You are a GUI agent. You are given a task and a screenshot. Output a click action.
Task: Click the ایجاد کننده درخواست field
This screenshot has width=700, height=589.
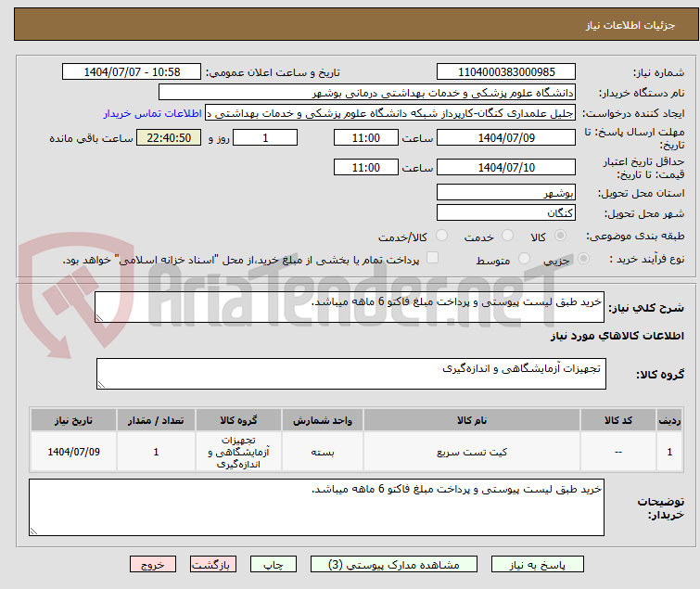point(390,113)
